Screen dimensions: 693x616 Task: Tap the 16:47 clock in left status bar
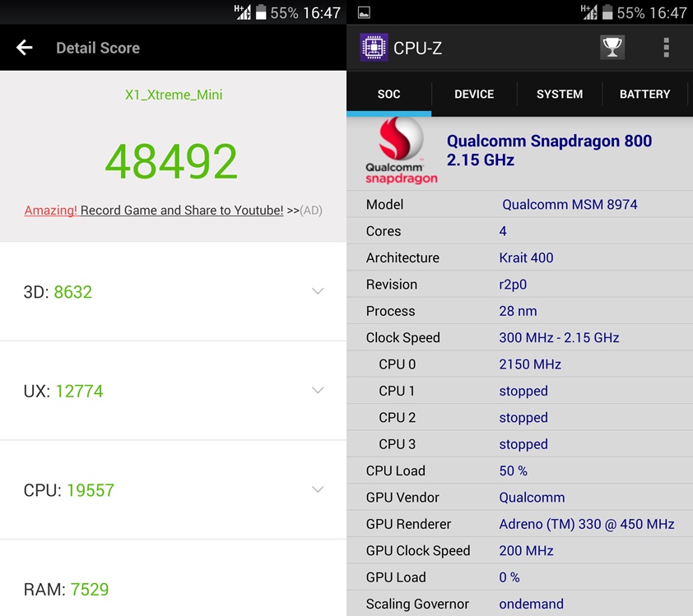point(322,13)
